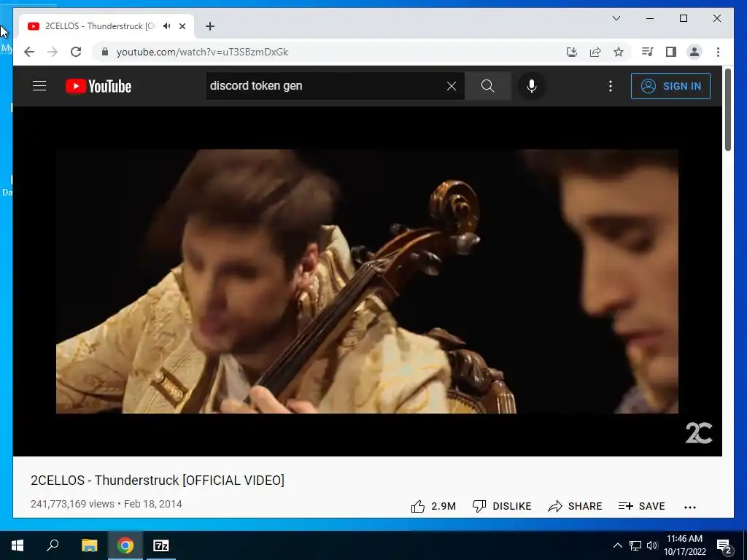Close the 2CELLOS Thunderstruck tab
The height and width of the screenshot is (560, 747).
tap(182, 26)
